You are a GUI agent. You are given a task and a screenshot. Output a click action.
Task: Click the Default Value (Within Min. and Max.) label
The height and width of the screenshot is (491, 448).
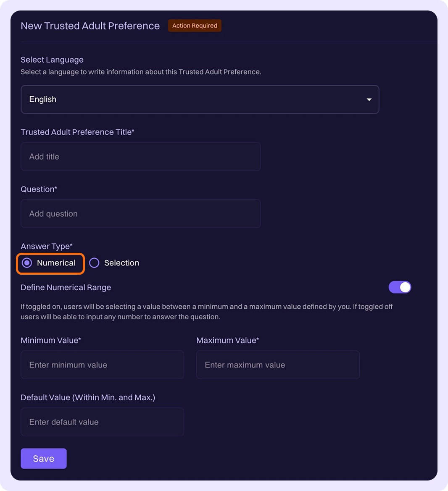click(88, 397)
